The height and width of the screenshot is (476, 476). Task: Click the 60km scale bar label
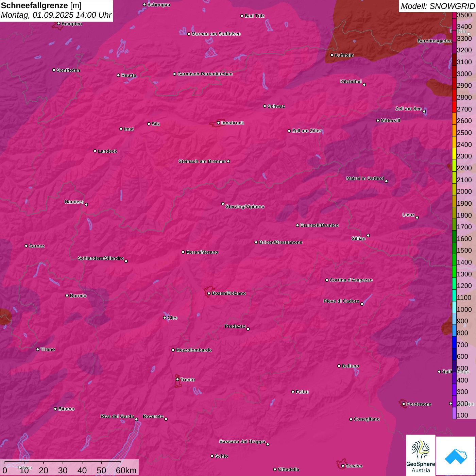pyautogui.click(x=126, y=470)
